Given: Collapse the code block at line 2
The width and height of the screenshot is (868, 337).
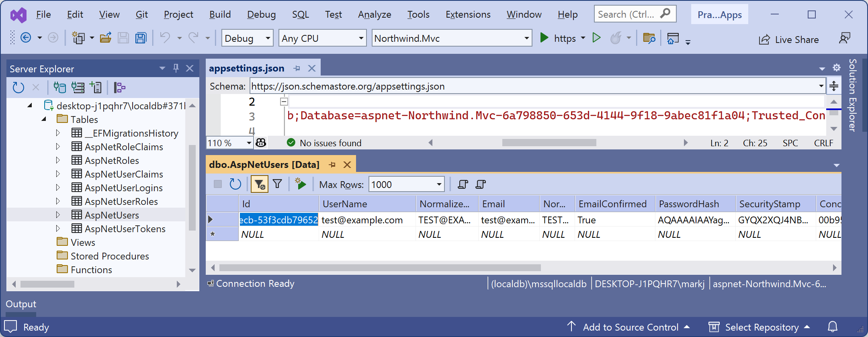Looking at the screenshot, I should pos(284,102).
